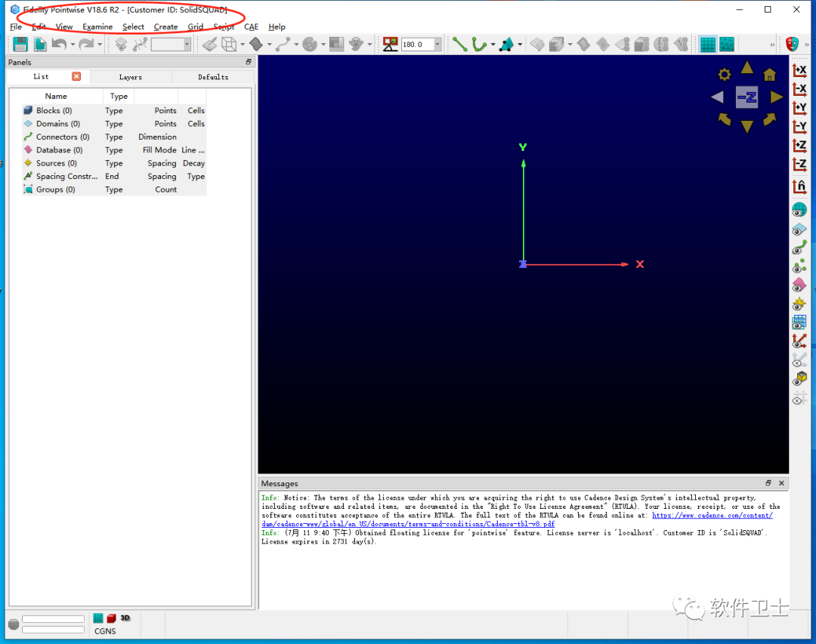Open the empty combo box in toolbar
The width and height of the screenshot is (816, 644).
coord(171,45)
